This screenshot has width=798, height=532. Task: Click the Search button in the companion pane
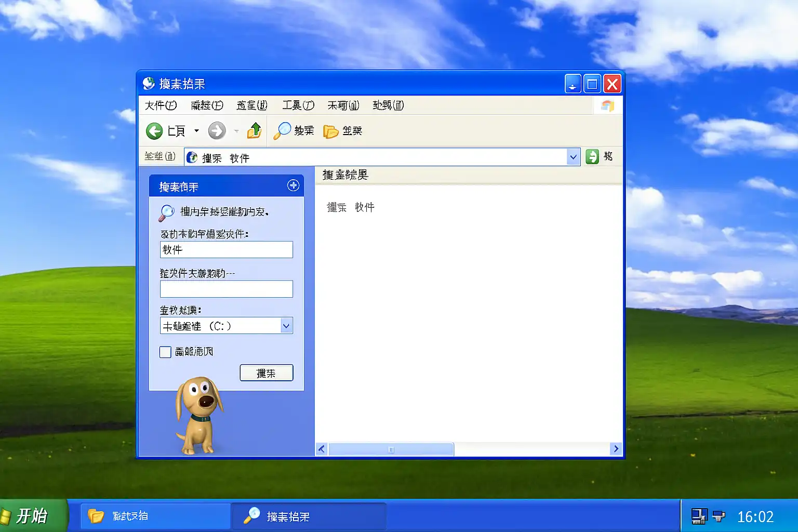click(x=267, y=373)
